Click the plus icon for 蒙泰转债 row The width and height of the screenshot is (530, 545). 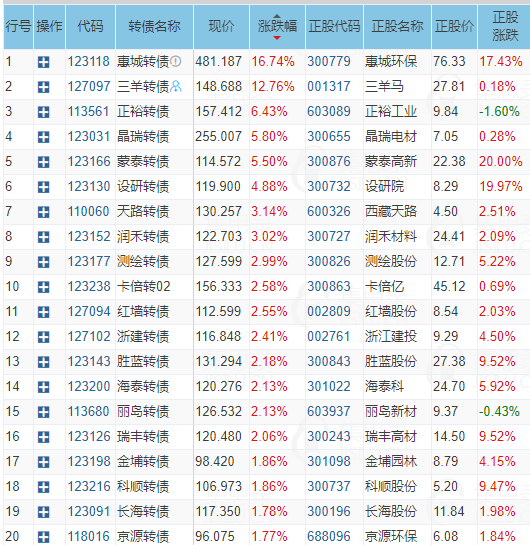[43, 162]
